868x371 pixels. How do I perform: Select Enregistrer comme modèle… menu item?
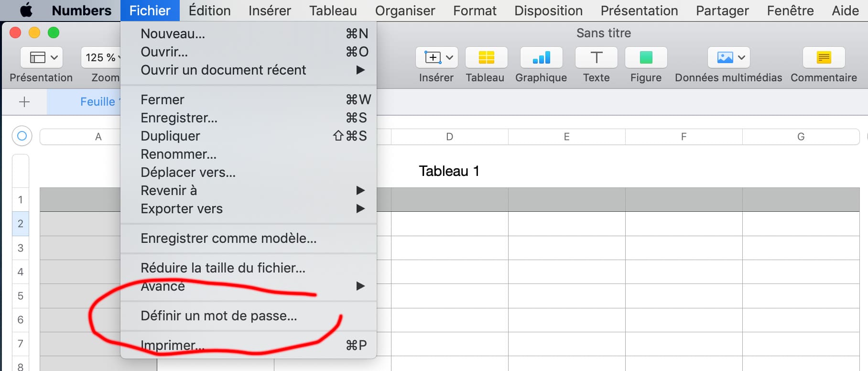pyautogui.click(x=228, y=239)
